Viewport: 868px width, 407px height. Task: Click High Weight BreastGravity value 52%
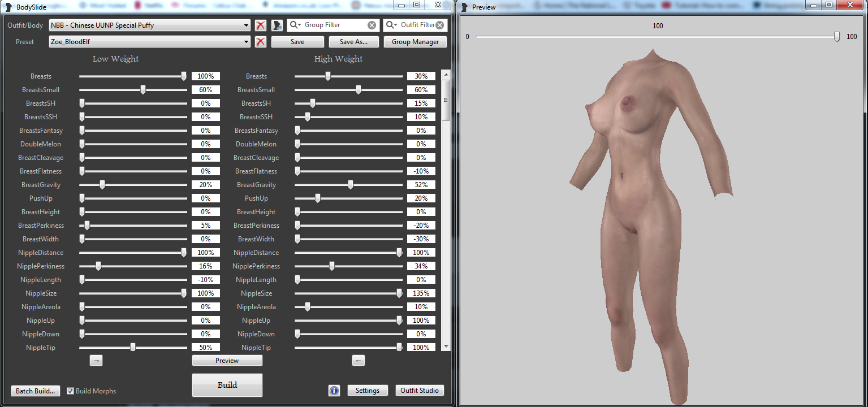[421, 185]
